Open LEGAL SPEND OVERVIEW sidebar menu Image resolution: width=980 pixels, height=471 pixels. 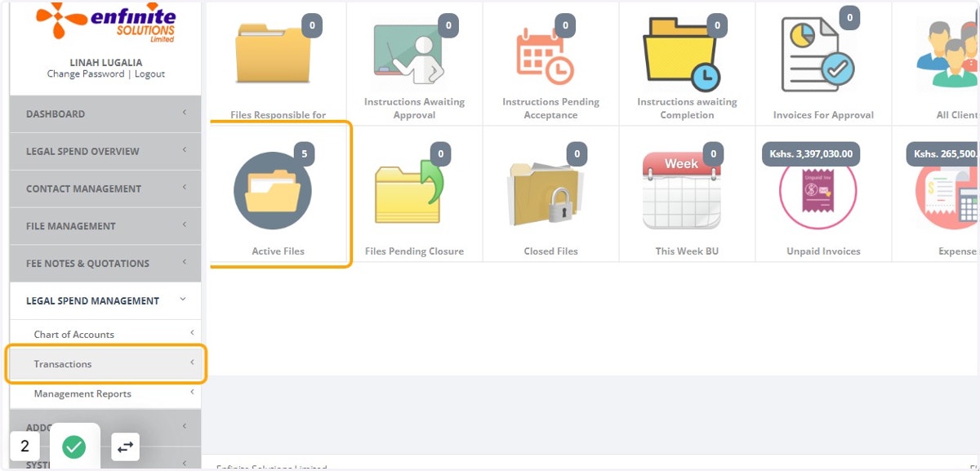click(105, 151)
